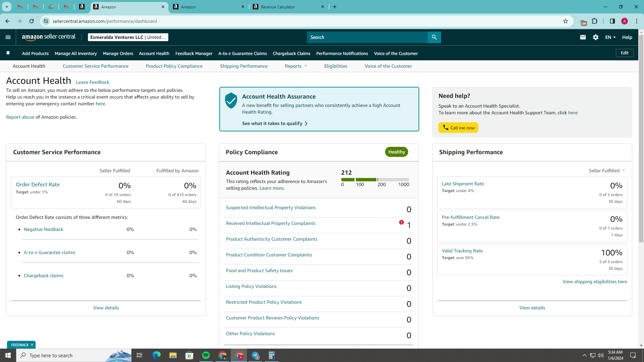Open a new browser tab
The width and height of the screenshot is (644, 362).
click(x=334, y=7)
